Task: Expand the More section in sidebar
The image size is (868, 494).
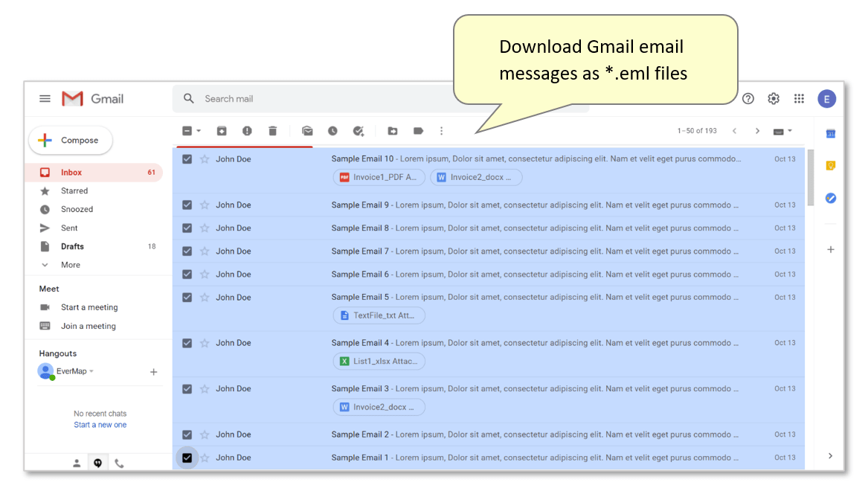Action: coord(70,265)
